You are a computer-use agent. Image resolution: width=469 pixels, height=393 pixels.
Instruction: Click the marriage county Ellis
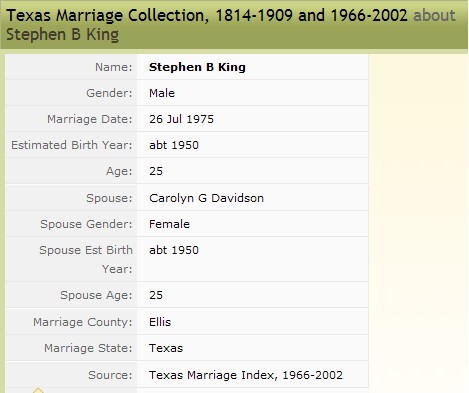click(160, 322)
